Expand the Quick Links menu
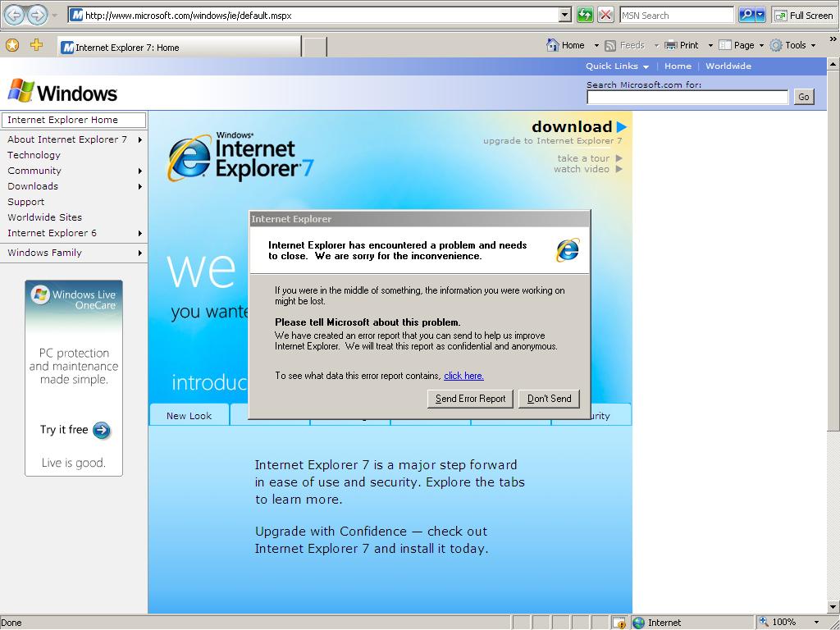Image resolution: width=840 pixels, height=630 pixels. [x=617, y=66]
